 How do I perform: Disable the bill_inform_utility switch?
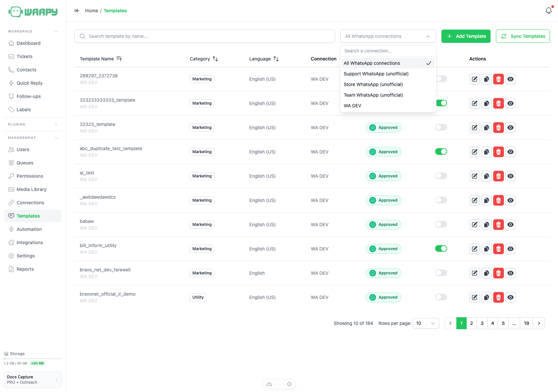point(441,248)
